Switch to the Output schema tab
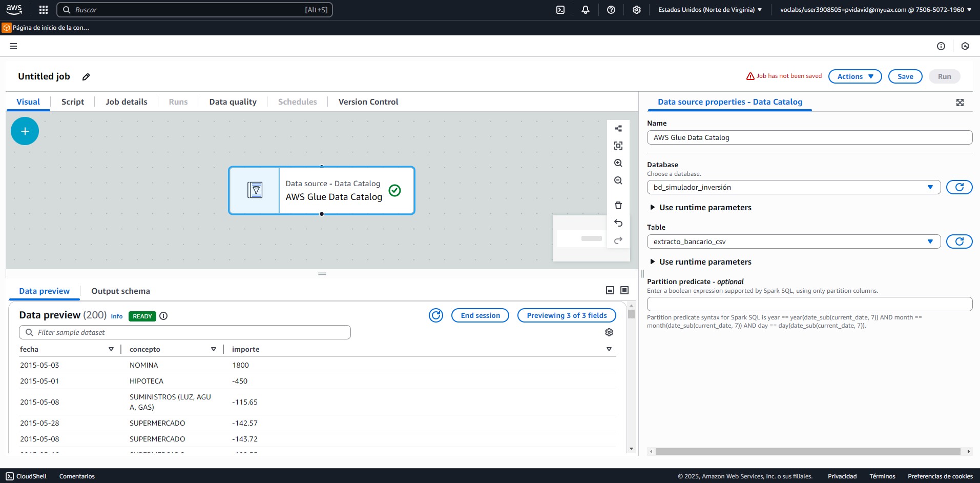The width and height of the screenshot is (980, 483). pyautogui.click(x=121, y=291)
